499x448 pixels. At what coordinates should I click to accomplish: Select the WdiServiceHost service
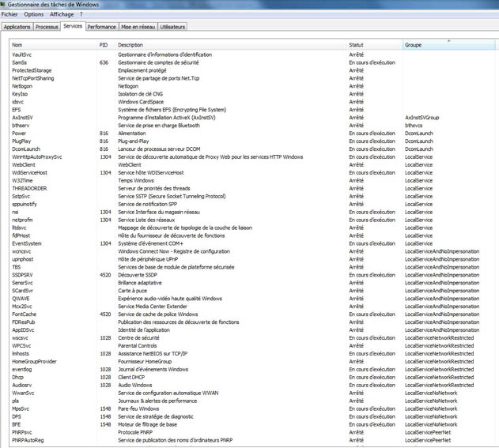(x=29, y=173)
